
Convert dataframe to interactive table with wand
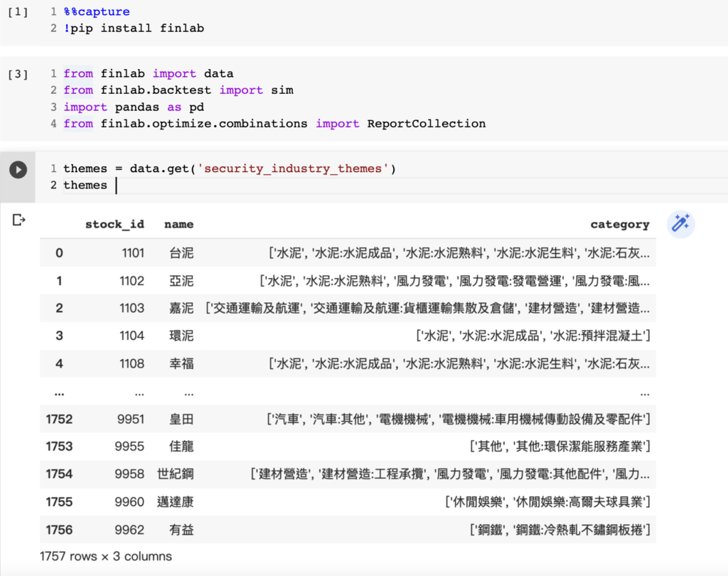point(680,224)
